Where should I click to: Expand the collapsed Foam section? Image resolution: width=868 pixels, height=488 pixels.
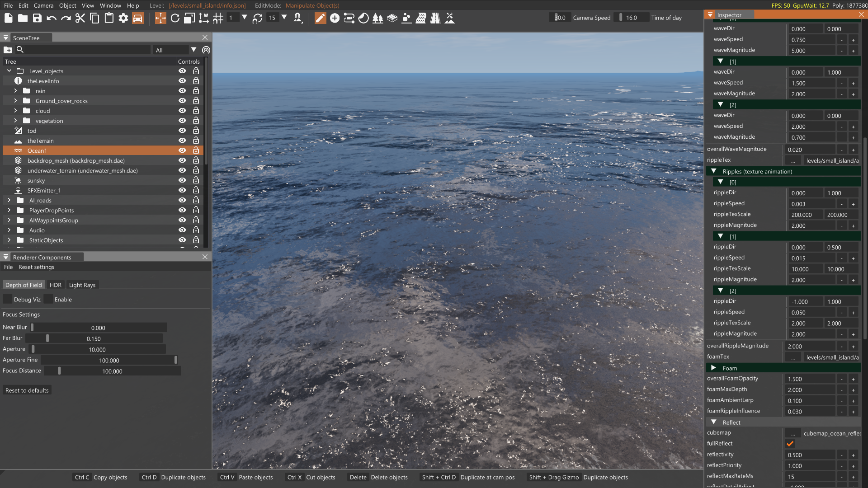point(714,368)
